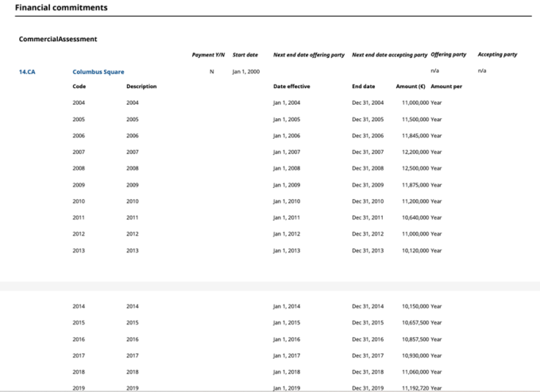Click the Amount (€) column header
The width and height of the screenshot is (540, 392).
[411, 86]
